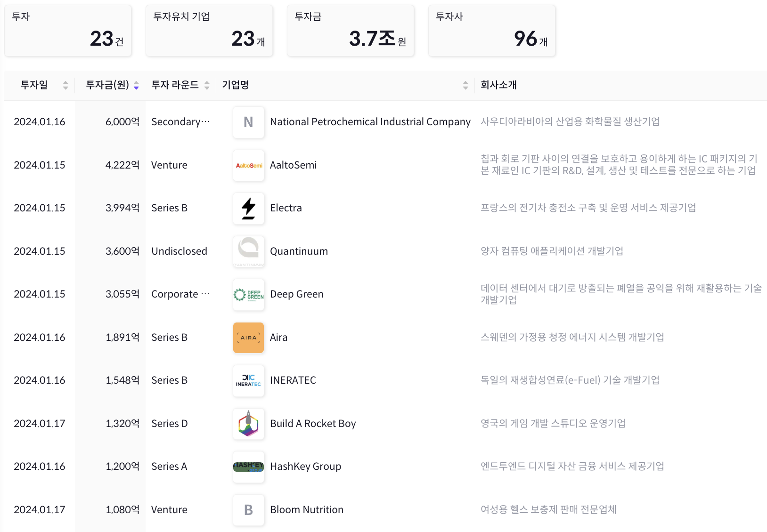Click the 회사소개 column header
767x532 pixels.
pos(498,85)
